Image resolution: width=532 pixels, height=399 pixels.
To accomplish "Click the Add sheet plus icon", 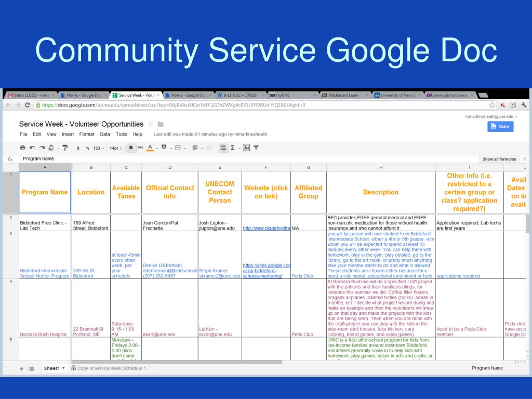I will pos(22,368).
